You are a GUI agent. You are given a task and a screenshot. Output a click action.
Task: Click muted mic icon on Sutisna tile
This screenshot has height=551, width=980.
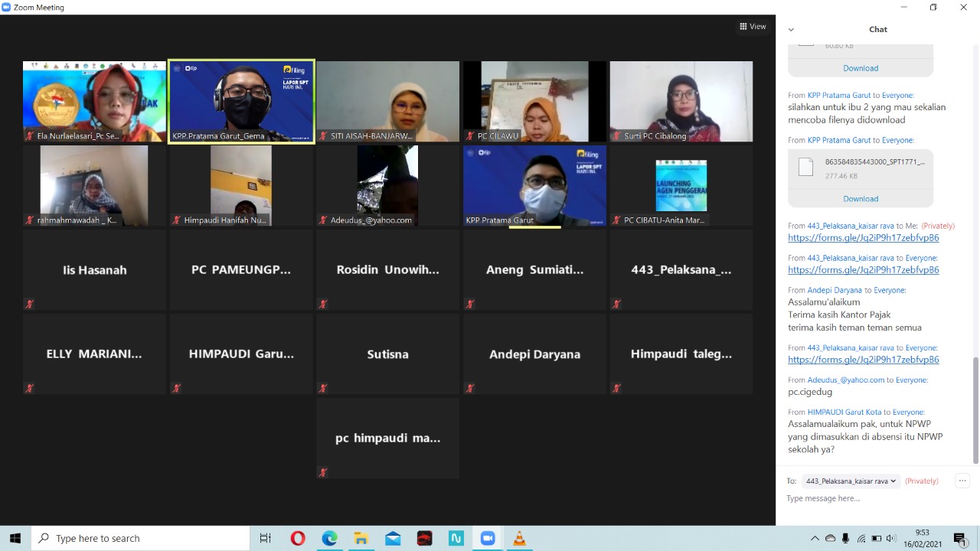pos(323,388)
